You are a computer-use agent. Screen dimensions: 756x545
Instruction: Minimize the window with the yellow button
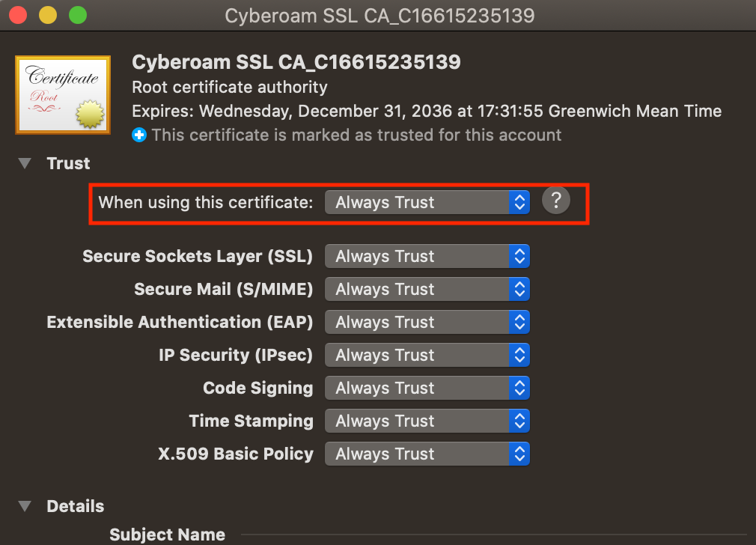(x=48, y=15)
